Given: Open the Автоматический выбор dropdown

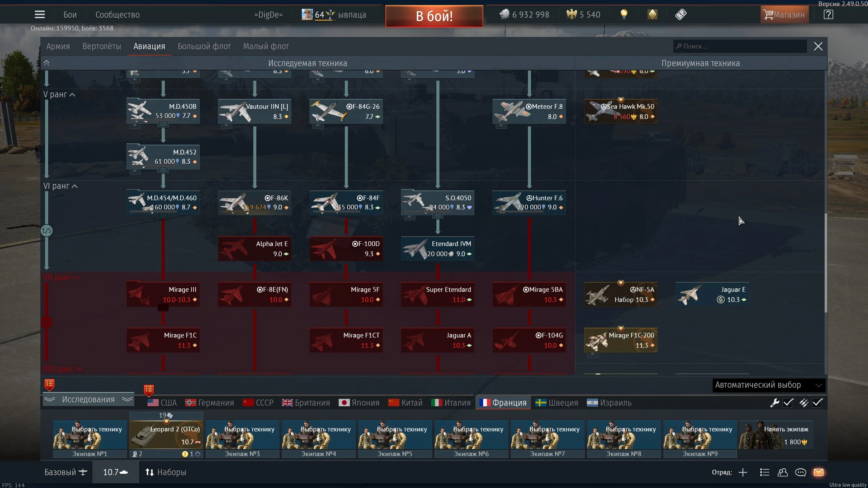Looking at the screenshot, I should coord(768,385).
